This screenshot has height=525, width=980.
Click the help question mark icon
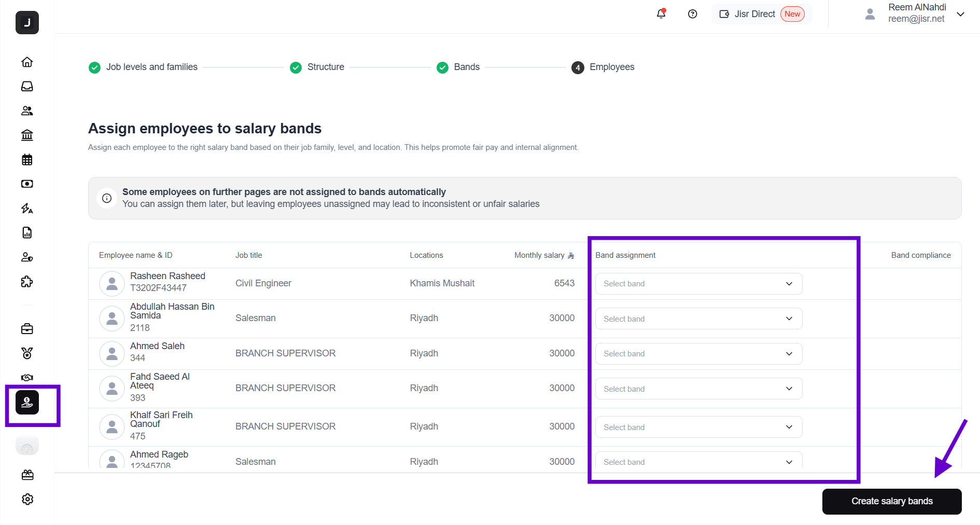click(x=692, y=14)
